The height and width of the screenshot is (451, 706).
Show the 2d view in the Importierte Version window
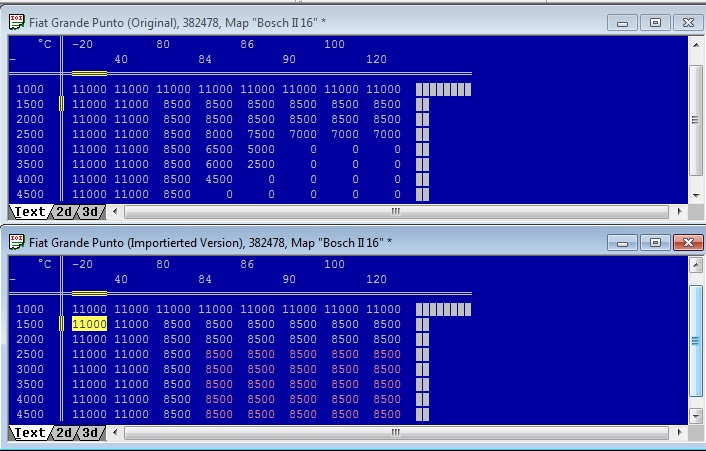point(63,433)
